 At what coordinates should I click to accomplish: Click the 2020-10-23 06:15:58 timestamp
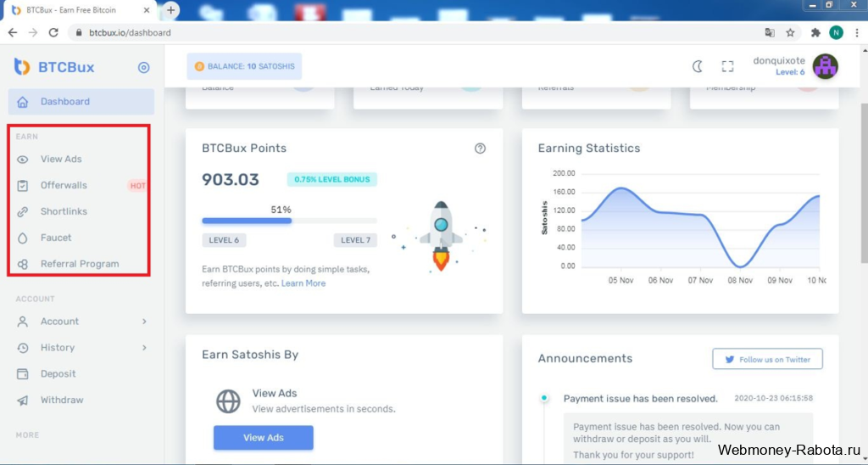pos(773,399)
